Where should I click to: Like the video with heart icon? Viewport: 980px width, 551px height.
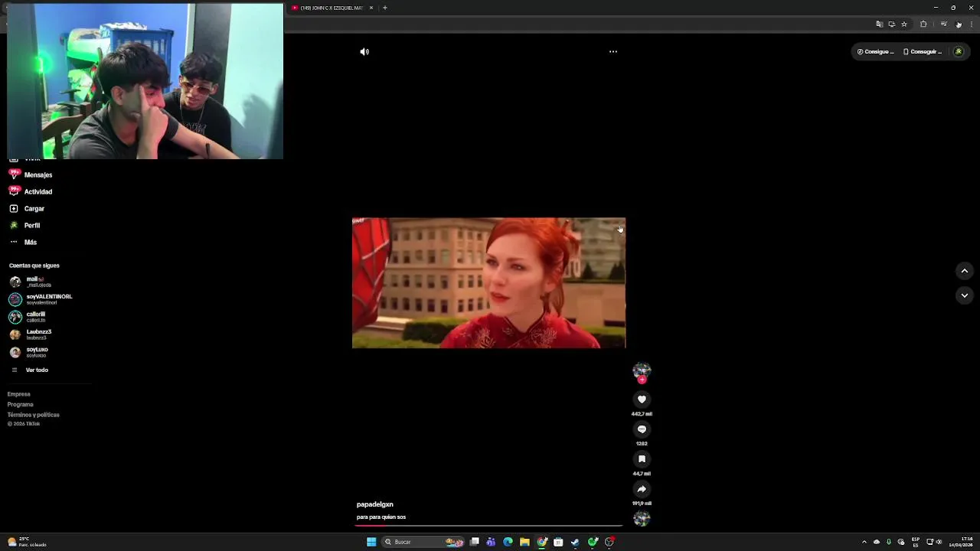click(642, 399)
